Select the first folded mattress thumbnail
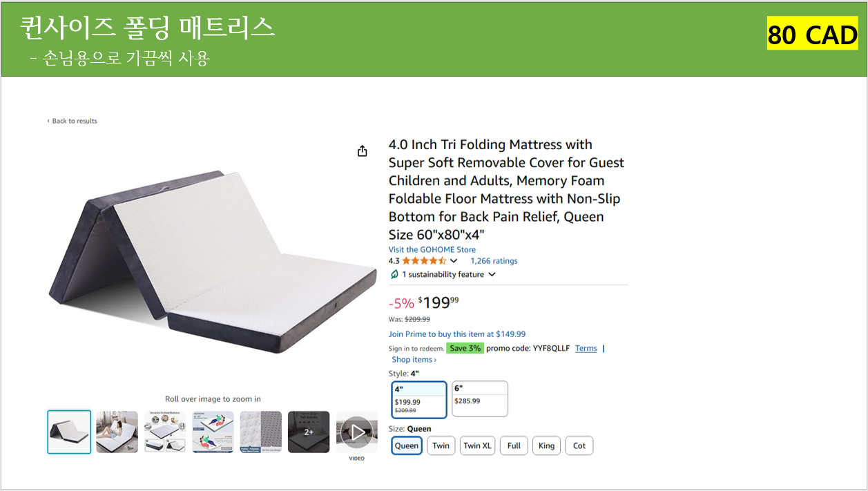868x491 pixels. 69,432
